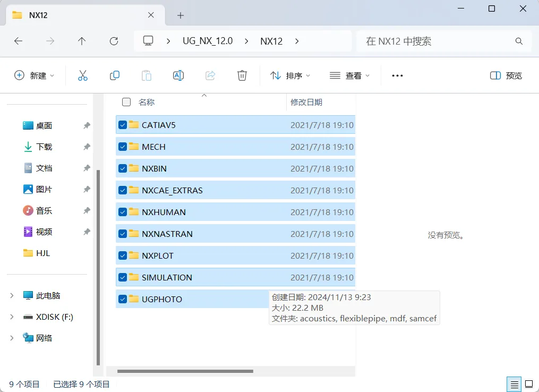This screenshot has width=539, height=392.
Task: Go forward with the right arrow
Action: [x=50, y=41]
